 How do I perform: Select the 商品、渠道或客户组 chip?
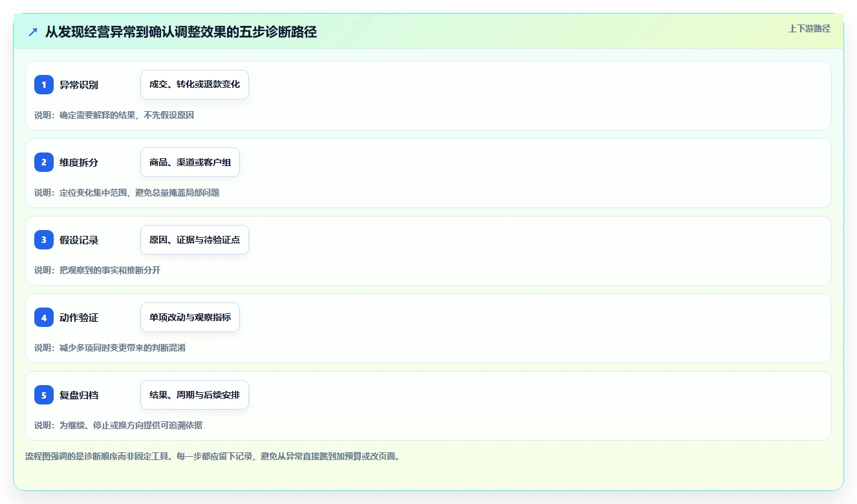pyautogui.click(x=190, y=162)
